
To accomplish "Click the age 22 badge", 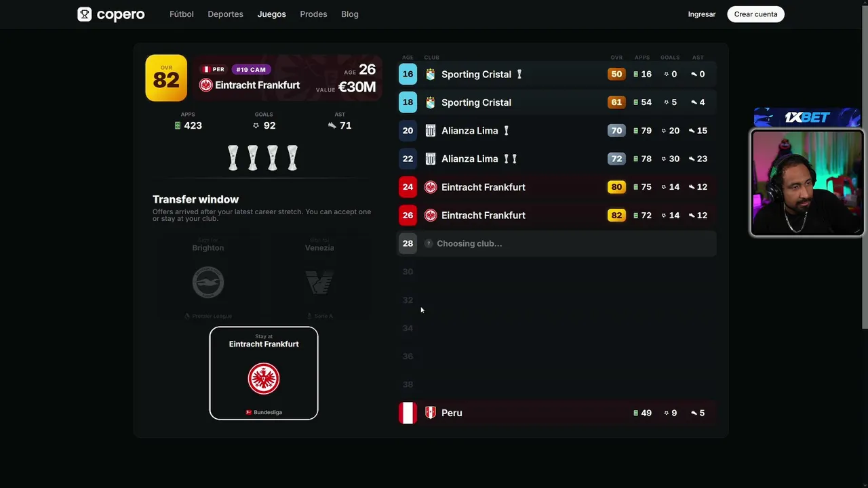I will [408, 159].
